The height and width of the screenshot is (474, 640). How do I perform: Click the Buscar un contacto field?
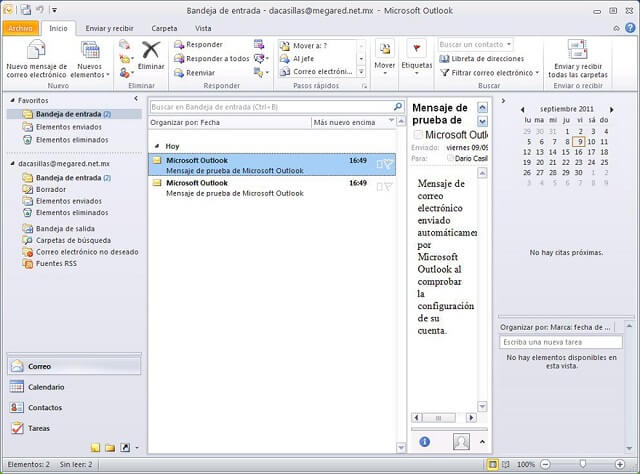coord(476,44)
